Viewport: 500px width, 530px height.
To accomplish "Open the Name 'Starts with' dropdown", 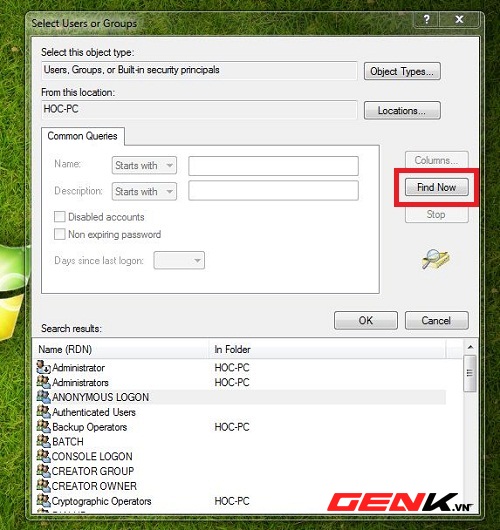I will [x=144, y=166].
